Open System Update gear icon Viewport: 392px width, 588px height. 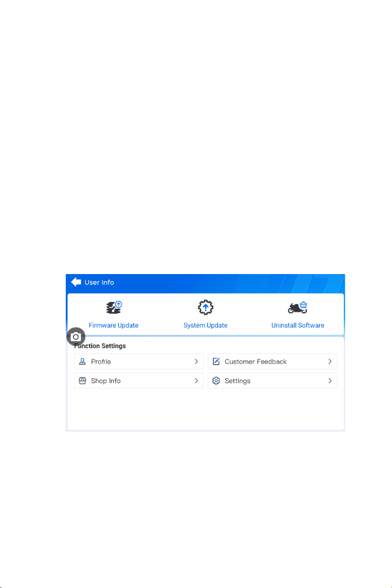(x=206, y=308)
